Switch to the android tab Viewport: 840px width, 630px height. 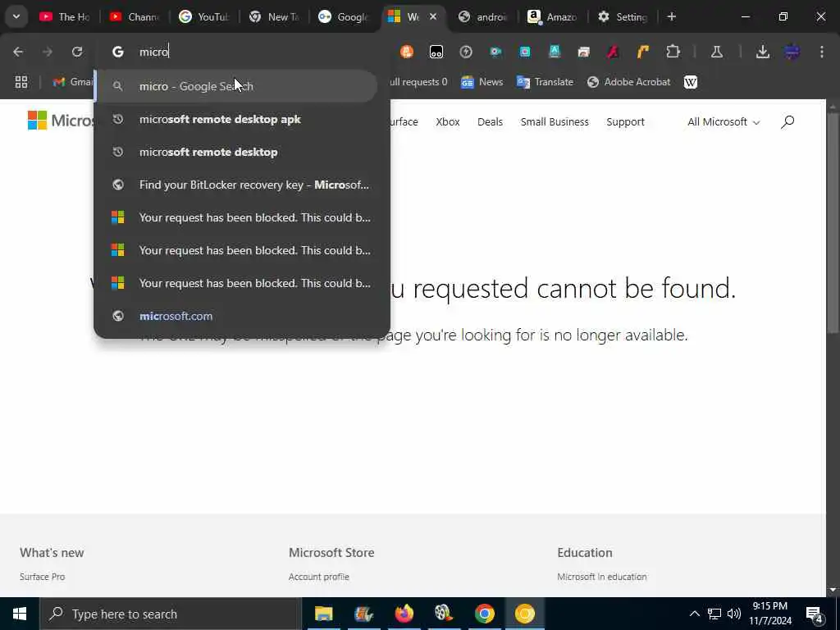pos(482,16)
